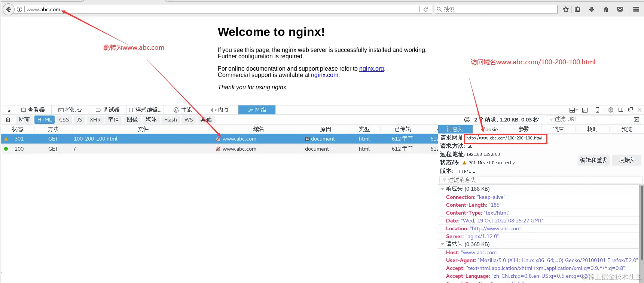The image size is (644, 283).
Task: Open the Cookie details tab
Action: click(489, 129)
